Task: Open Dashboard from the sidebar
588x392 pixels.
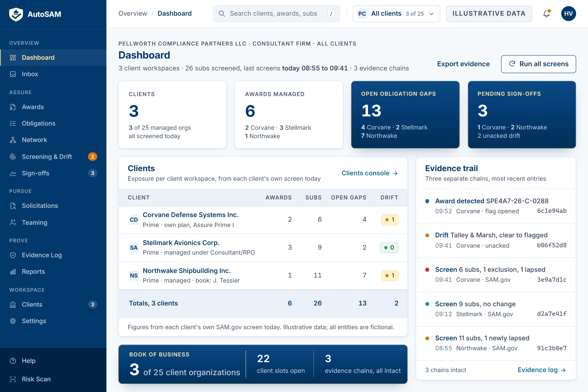Action: 53,57
